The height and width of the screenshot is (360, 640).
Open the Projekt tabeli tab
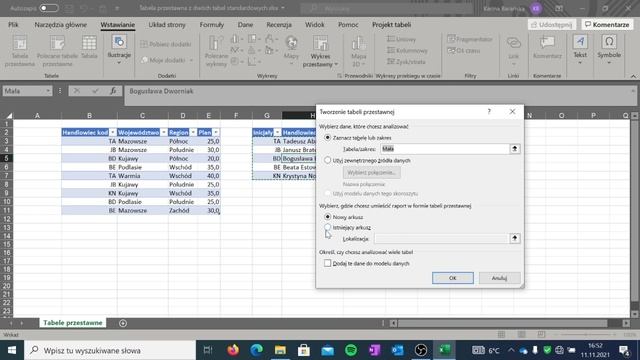[391, 25]
